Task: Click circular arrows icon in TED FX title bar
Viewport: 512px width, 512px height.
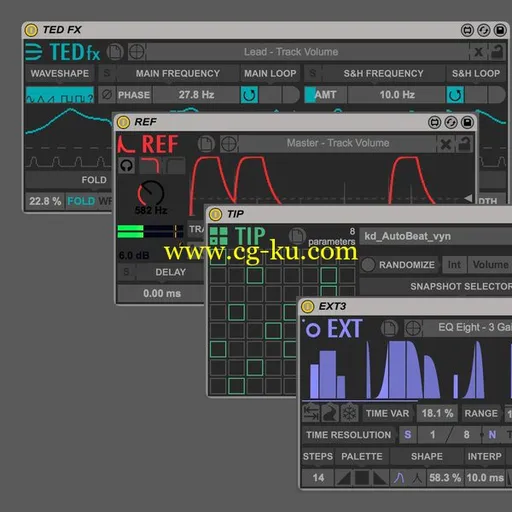Action: pos(484,30)
